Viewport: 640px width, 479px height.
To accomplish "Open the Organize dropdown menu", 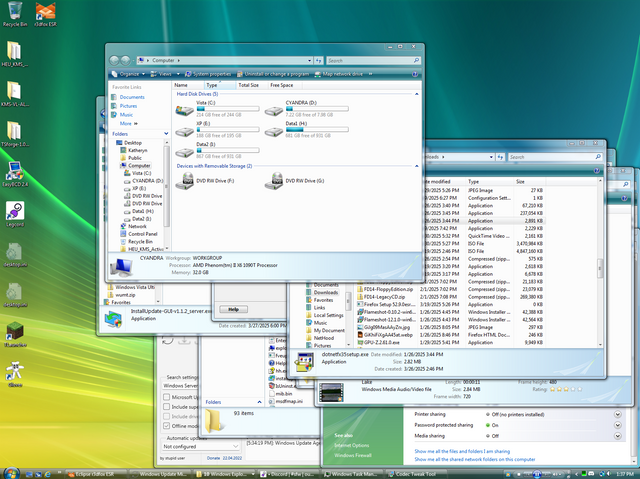I will pos(130,74).
